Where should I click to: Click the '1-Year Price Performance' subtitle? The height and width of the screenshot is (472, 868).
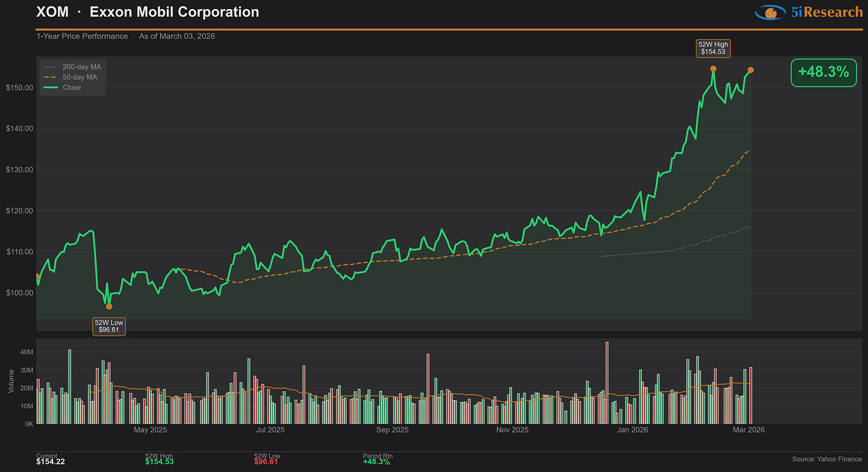(x=82, y=36)
